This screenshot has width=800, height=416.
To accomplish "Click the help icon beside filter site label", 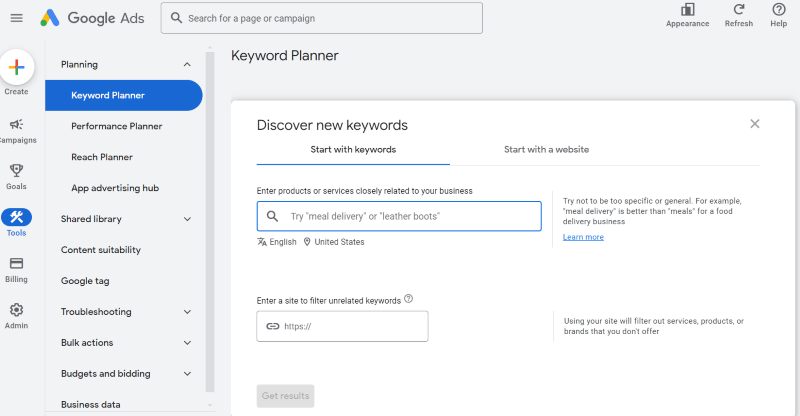I will pos(408,299).
